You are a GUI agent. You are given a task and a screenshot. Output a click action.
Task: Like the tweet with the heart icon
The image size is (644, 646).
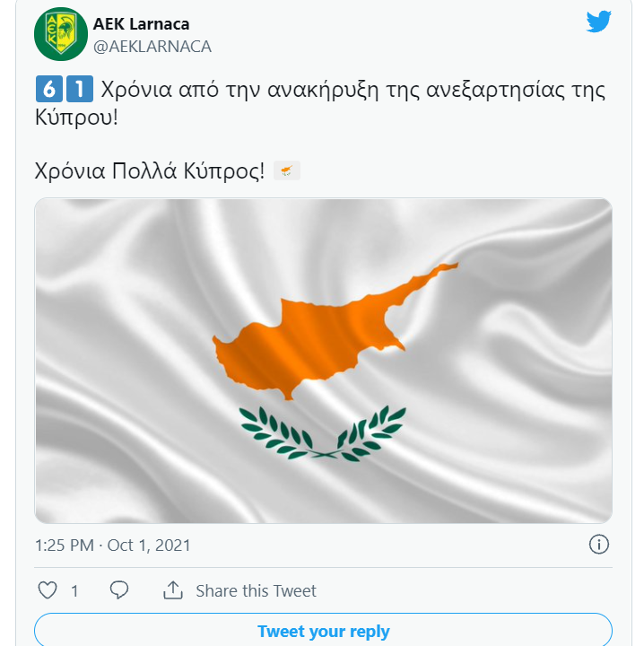pyautogui.click(x=48, y=590)
